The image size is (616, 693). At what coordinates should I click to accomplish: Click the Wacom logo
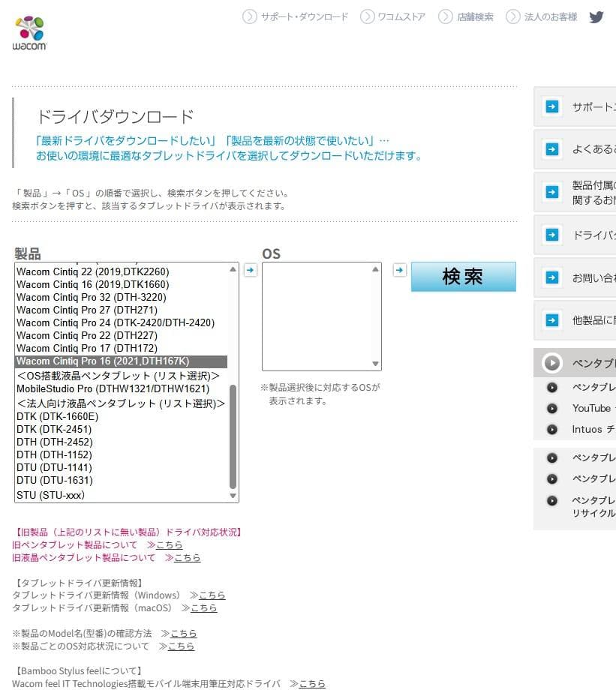click(x=31, y=31)
